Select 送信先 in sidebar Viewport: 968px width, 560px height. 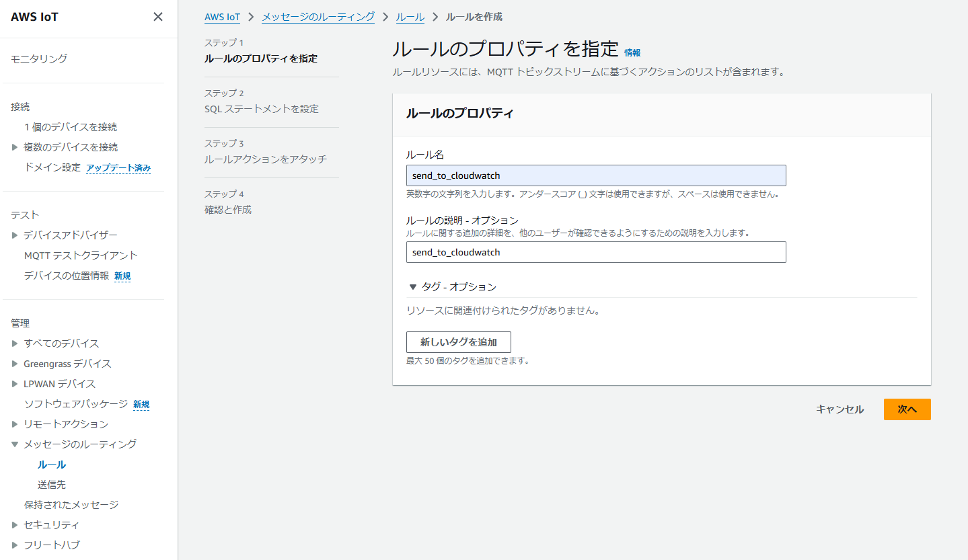coord(52,485)
